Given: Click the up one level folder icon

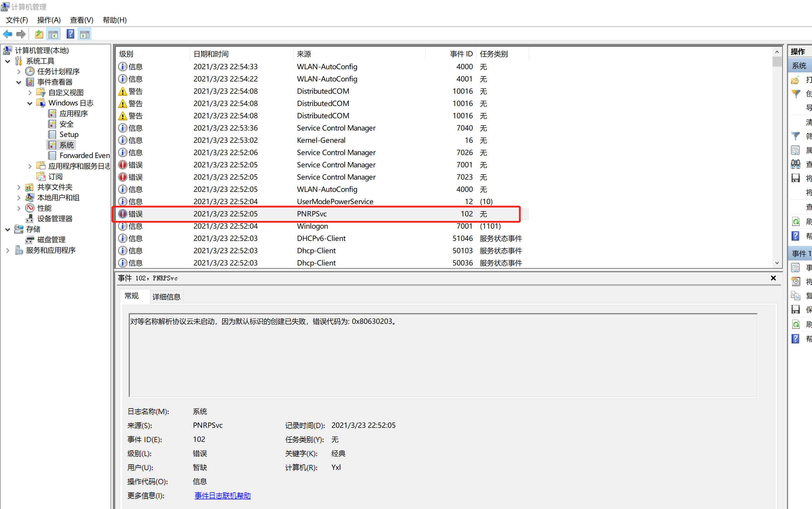Looking at the screenshot, I should coord(39,34).
